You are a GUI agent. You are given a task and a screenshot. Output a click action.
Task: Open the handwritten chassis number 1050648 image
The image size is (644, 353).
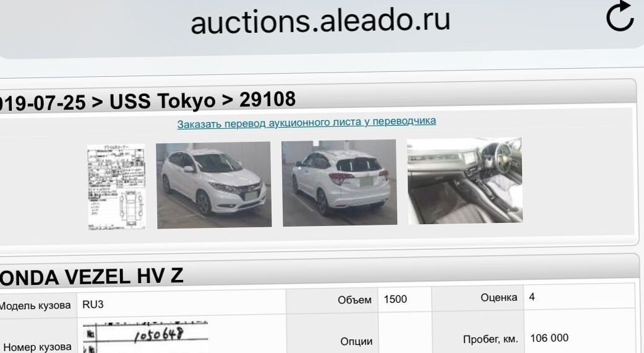coord(145,337)
